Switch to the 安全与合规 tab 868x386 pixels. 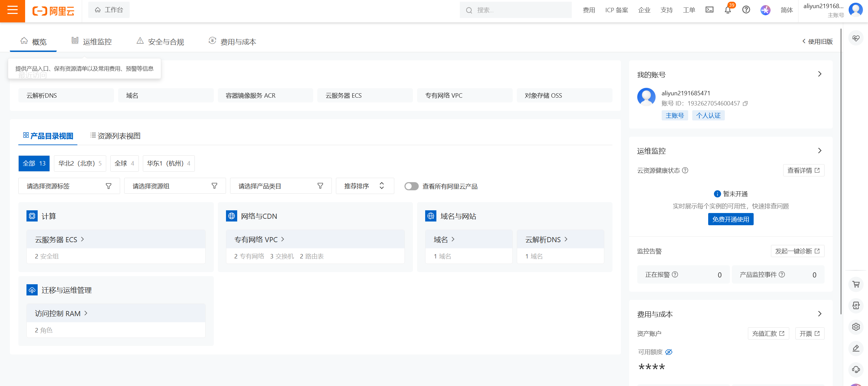tap(160, 42)
